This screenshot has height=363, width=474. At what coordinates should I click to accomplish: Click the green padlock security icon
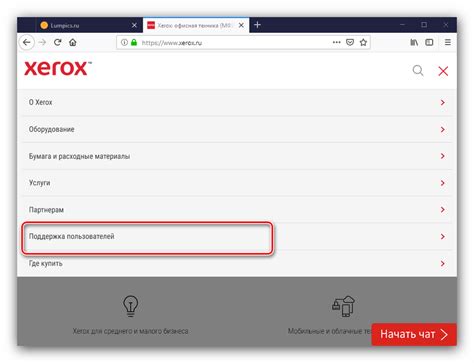pos(134,42)
